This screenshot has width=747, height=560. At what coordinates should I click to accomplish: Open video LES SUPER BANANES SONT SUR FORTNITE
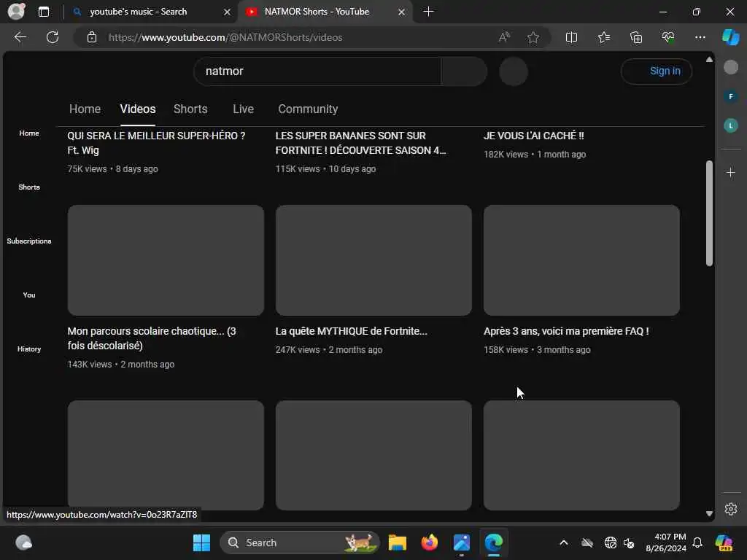point(360,143)
